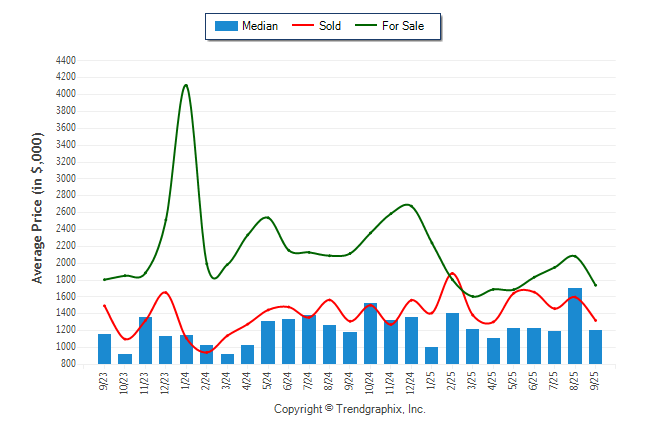Click the median bar for 10/24
The width and height of the screenshot is (646, 434).
click(x=370, y=333)
